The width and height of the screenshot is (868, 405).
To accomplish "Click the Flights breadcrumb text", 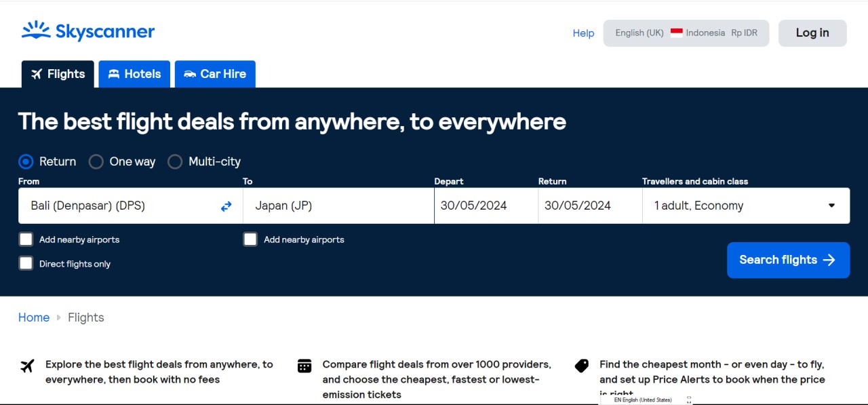I will 86,317.
